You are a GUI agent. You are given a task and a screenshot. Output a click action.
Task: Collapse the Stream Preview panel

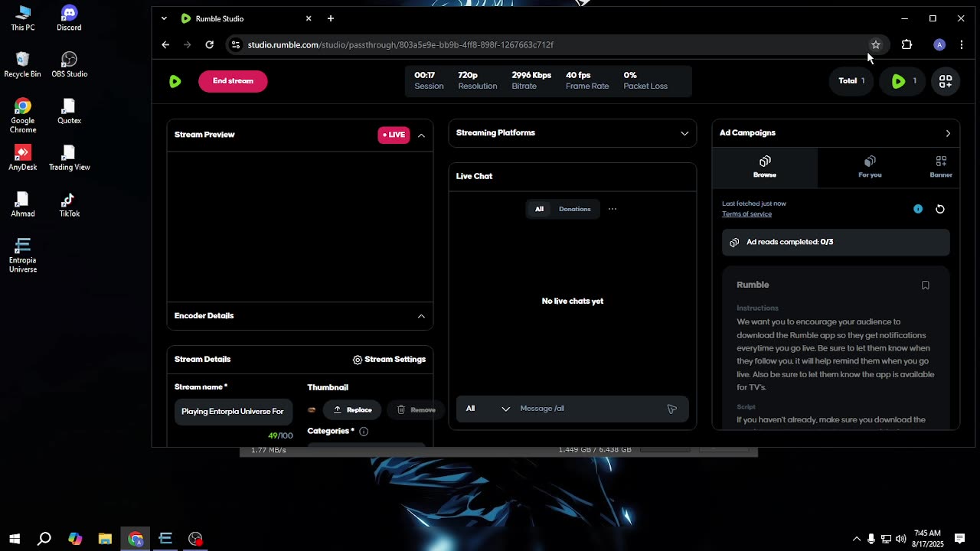point(421,135)
